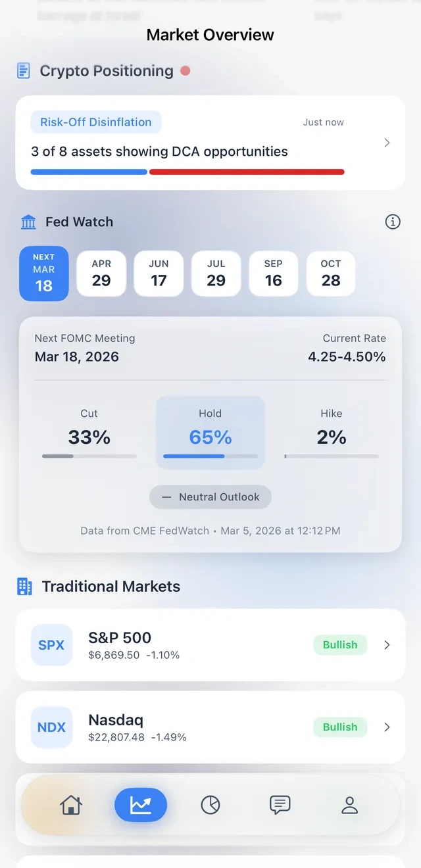Open the pie chart section in bottom navigation
Image resolution: width=421 pixels, height=868 pixels.
[x=210, y=804]
